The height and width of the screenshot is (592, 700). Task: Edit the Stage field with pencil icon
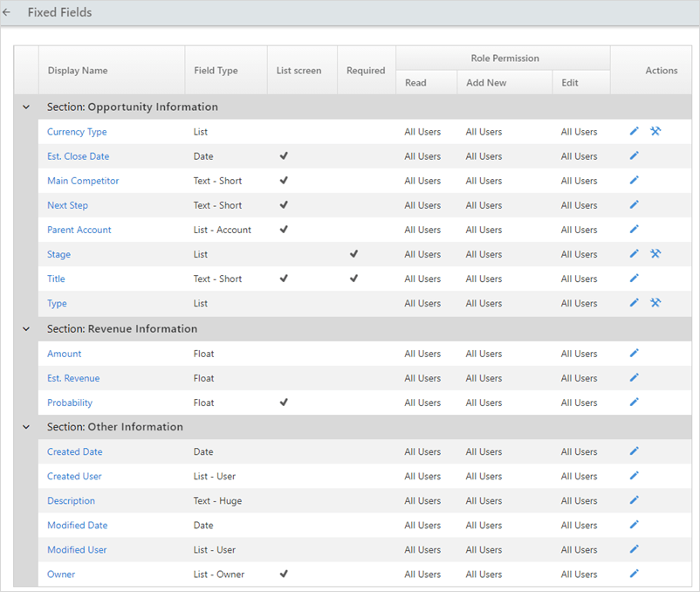[634, 254]
